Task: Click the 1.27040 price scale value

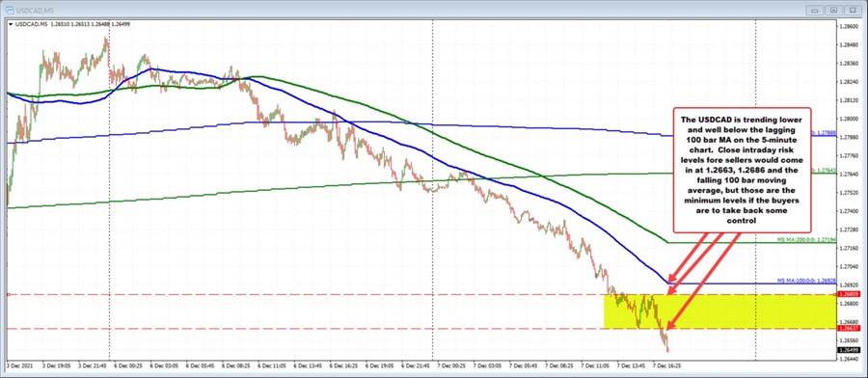Action: pyautogui.click(x=848, y=266)
